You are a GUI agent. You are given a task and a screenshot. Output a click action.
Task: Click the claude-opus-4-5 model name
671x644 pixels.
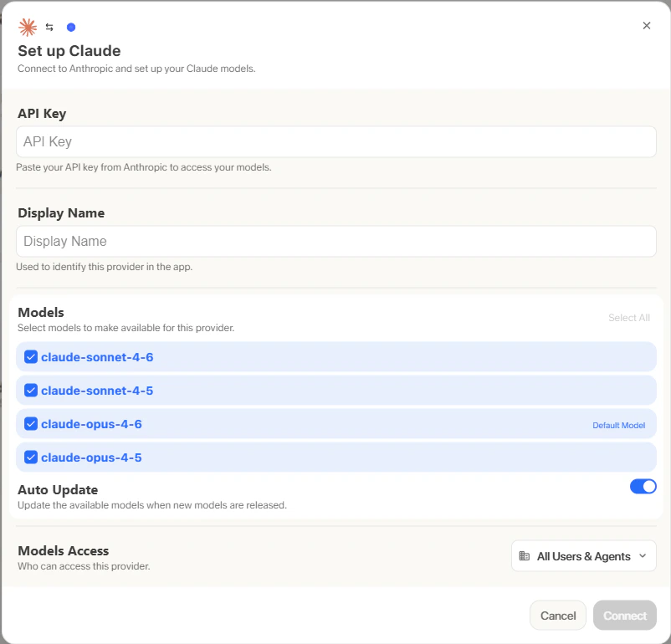point(91,457)
